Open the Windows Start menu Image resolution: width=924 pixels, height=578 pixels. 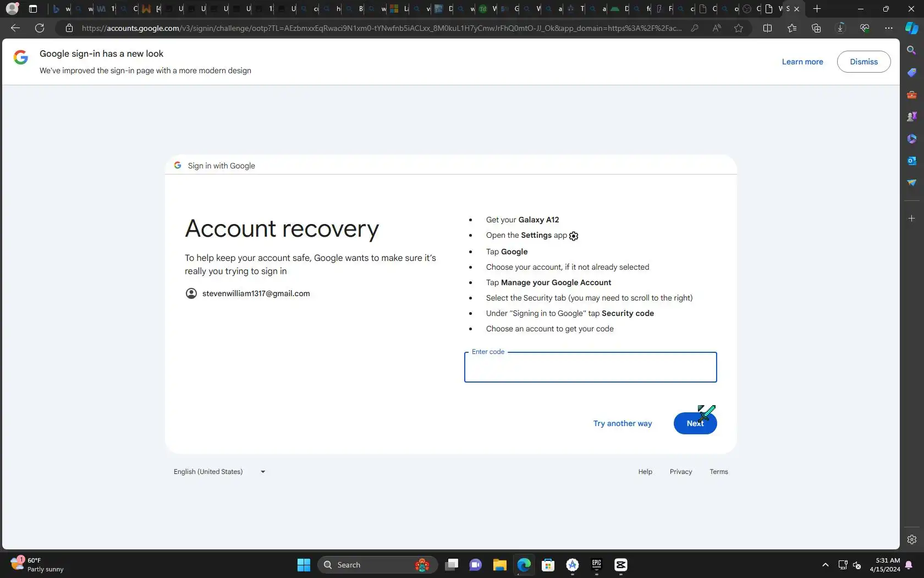(304, 565)
